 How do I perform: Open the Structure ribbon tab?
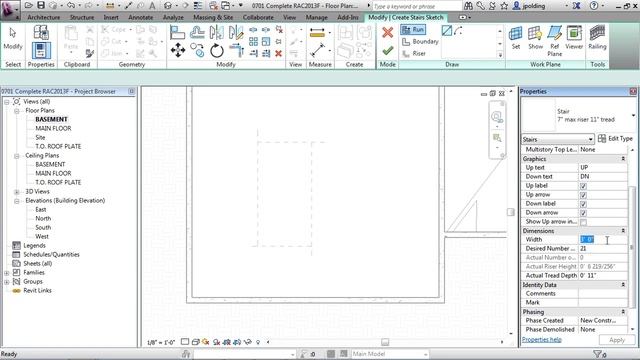[82, 18]
